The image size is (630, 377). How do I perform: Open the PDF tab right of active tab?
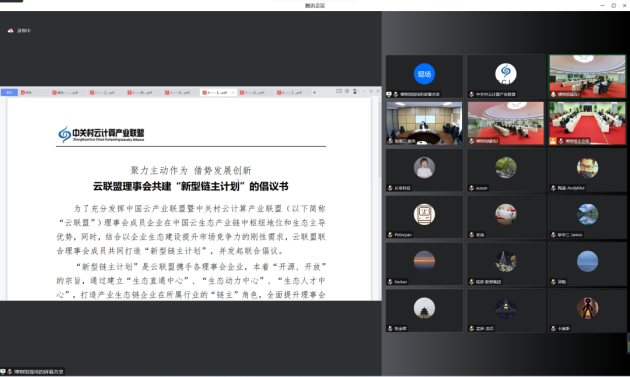click(255, 92)
